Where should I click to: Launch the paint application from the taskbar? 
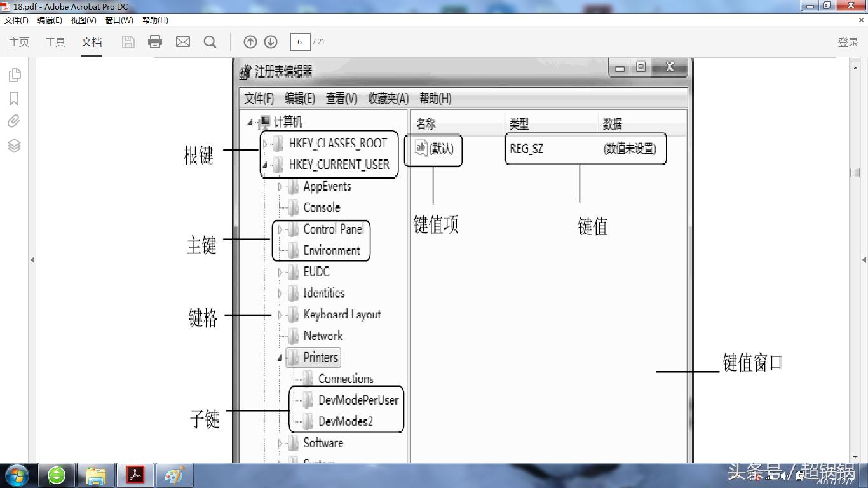point(173,475)
